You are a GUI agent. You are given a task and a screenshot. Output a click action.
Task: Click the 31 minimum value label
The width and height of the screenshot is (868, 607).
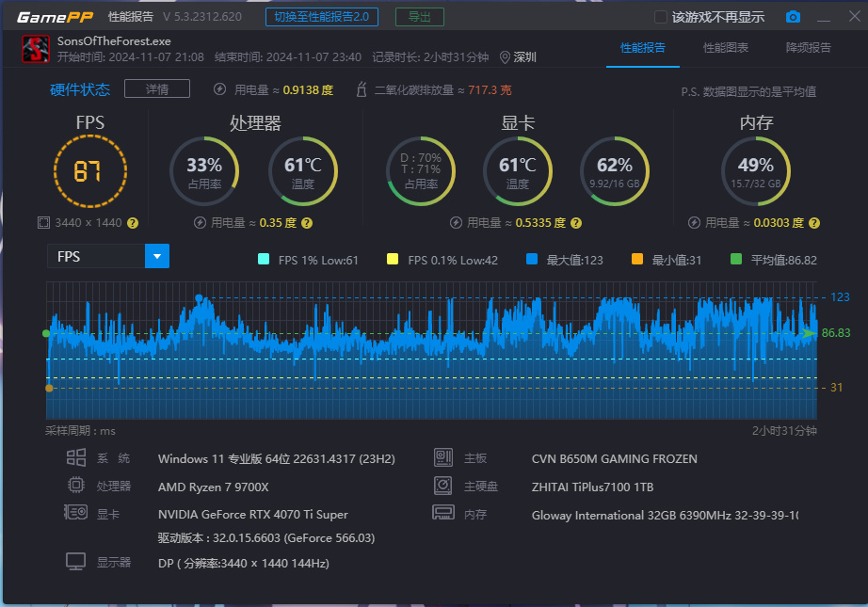point(836,388)
